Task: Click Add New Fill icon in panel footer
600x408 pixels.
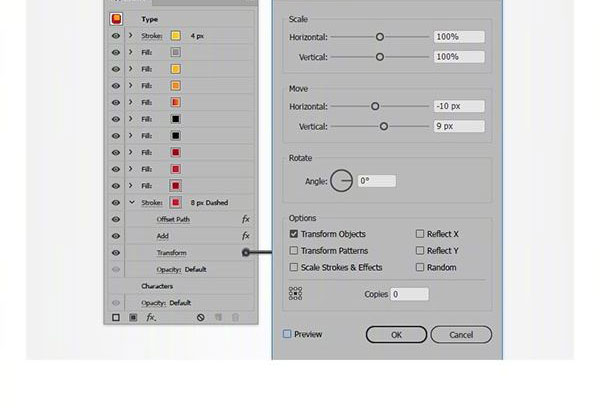Action: point(133,317)
